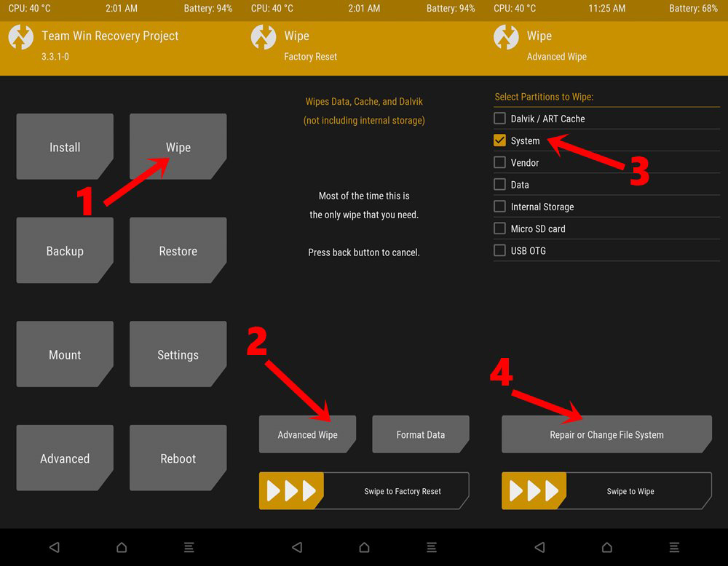Tap version text '3.3.1-0'
Image resolution: width=728 pixels, height=566 pixels.
tap(55, 57)
